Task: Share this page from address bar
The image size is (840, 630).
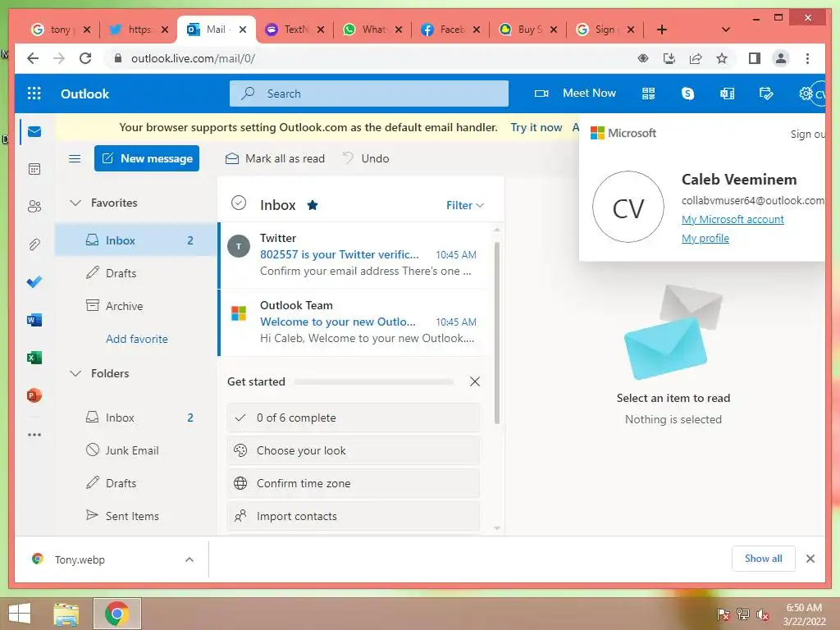Action: click(696, 58)
